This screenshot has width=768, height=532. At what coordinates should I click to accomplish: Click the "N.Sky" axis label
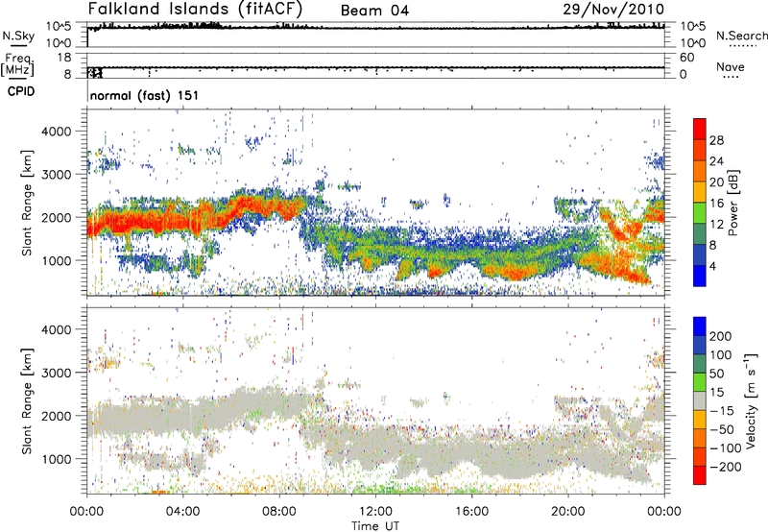click(x=18, y=36)
